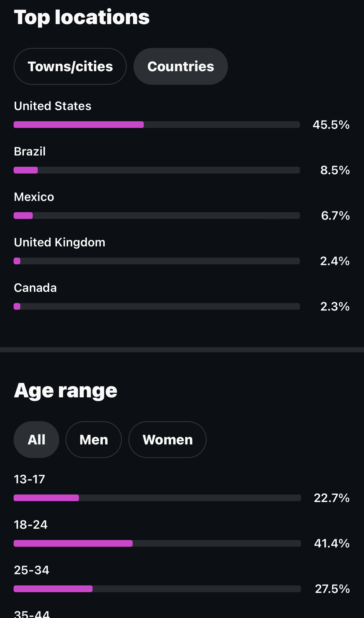Tap the 13-17 age range bar
The height and width of the screenshot is (618, 364).
coord(157,498)
